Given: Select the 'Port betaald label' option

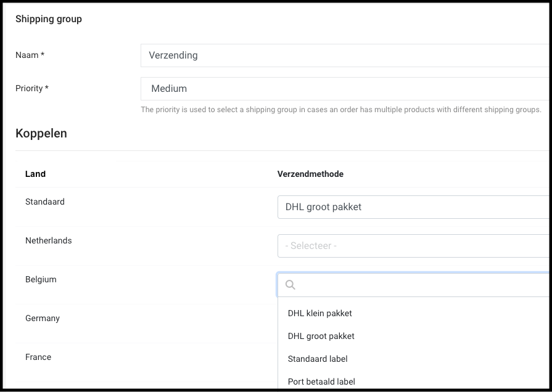Looking at the screenshot, I should tap(321, 382).
